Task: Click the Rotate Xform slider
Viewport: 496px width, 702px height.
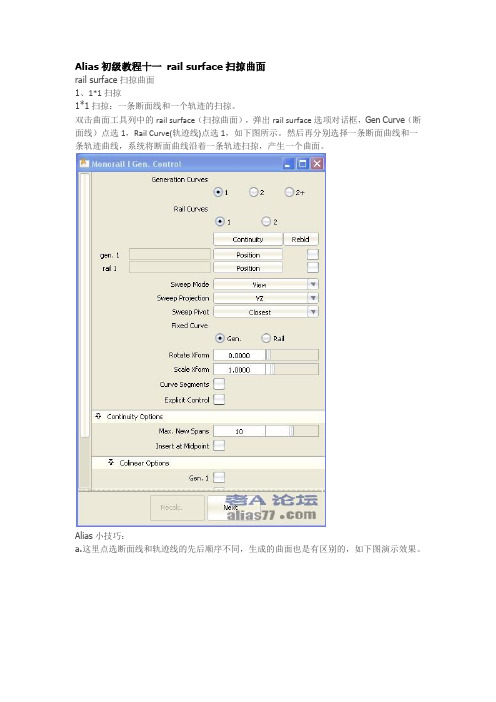Action: pos(292,355)
